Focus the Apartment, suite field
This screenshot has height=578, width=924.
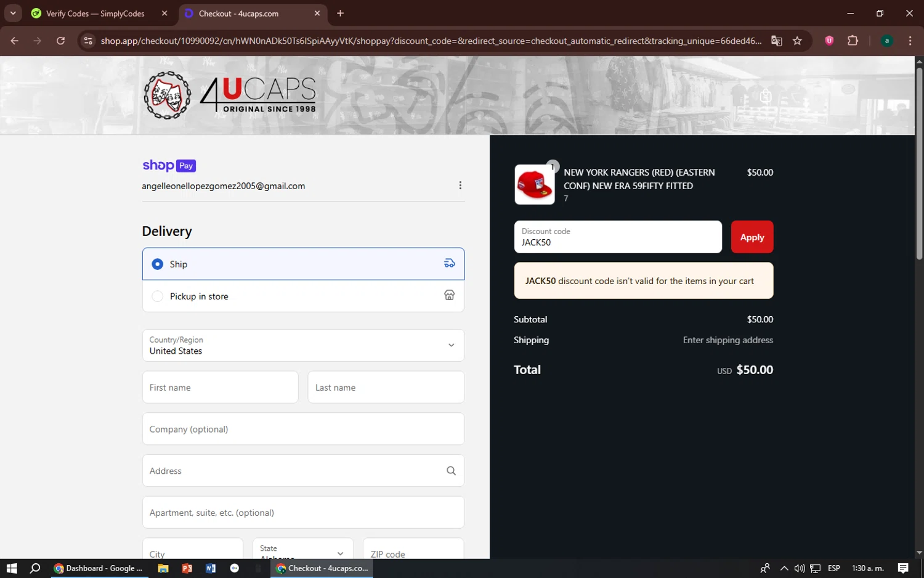coord(303,512)
